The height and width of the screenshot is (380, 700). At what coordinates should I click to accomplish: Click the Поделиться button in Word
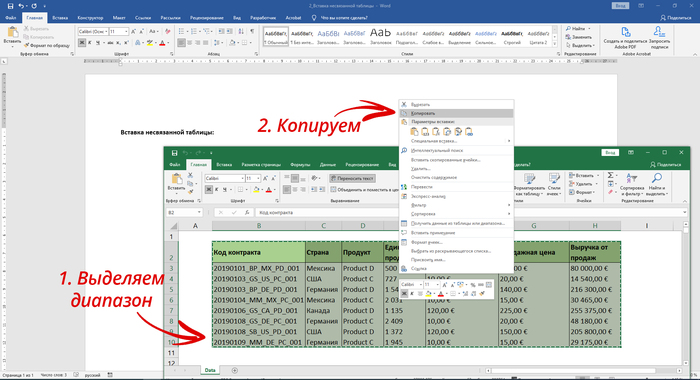[675, 18]
